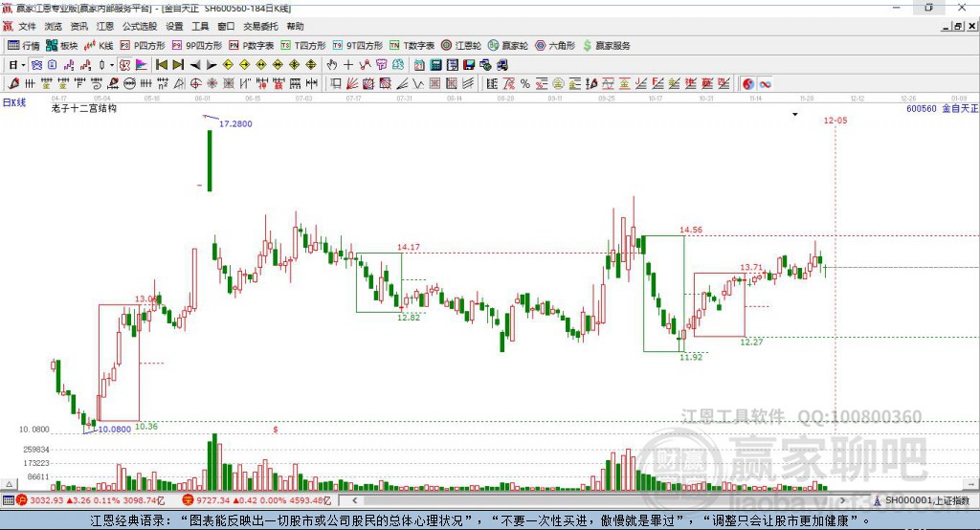Step forward with the black right arrow

(212, 65)
